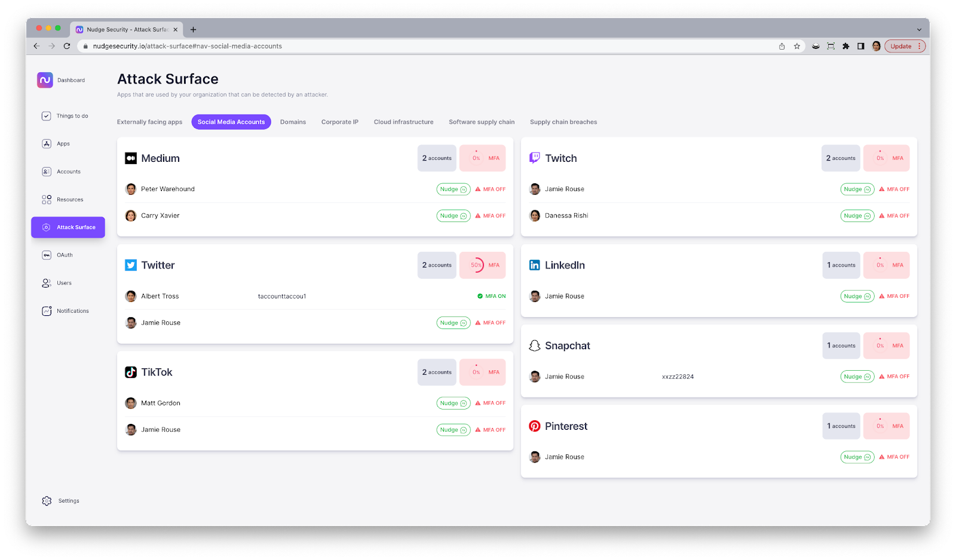Bookmark this page with the star icon

[797, 46]
